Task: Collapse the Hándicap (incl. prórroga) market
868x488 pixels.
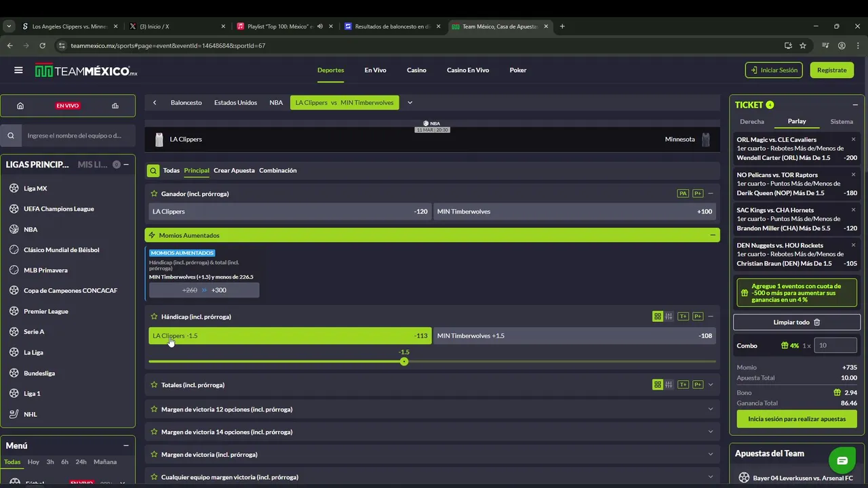Action: tap(711, 317)
